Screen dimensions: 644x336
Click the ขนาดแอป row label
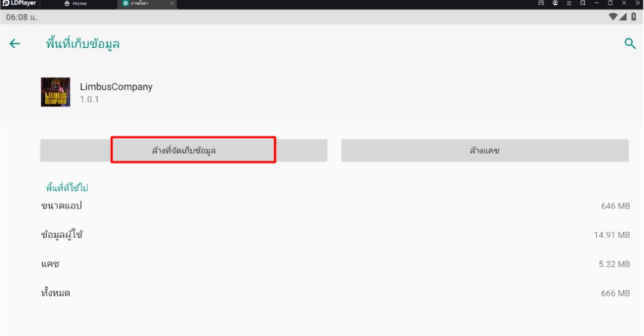[61, 205]
